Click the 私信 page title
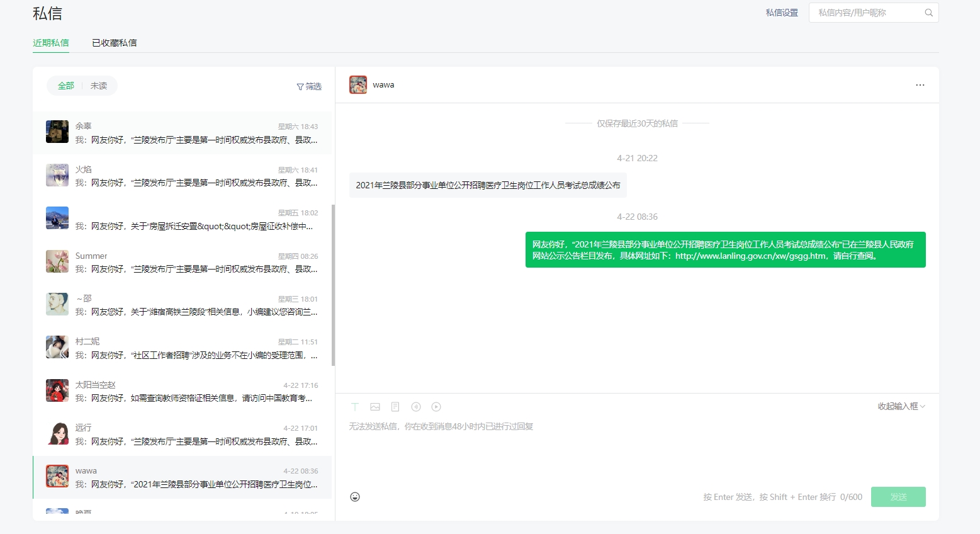Viewport: 980px width, 534px height. point(47,13)
